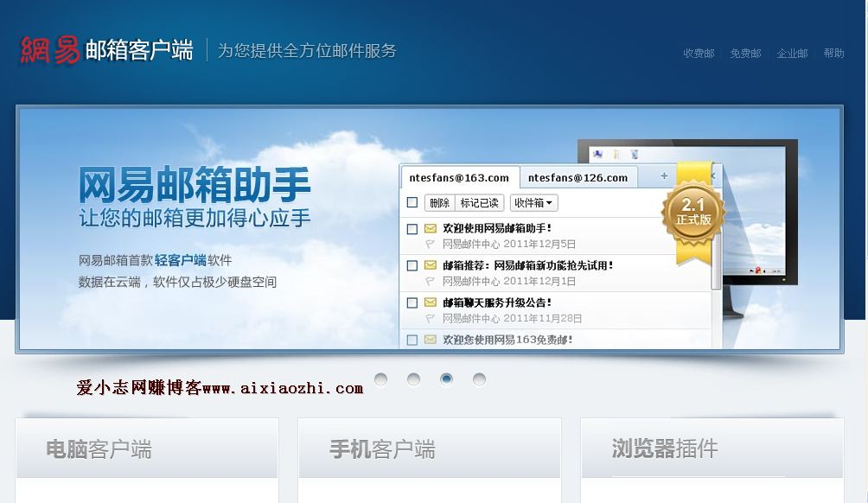868x503 pixels.
Task: Open the 企业邮 link in top navigation
Action: coord(792,54)
